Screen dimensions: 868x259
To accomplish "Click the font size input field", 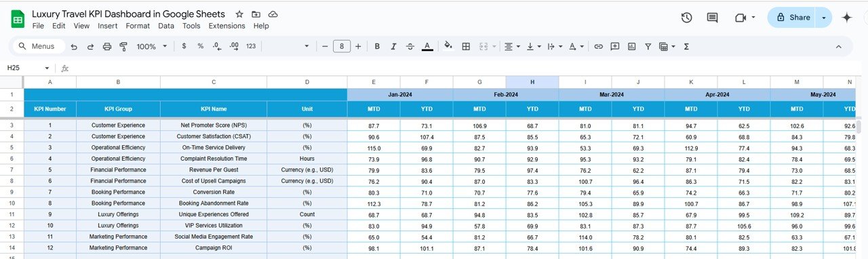I will pos(342,46).
